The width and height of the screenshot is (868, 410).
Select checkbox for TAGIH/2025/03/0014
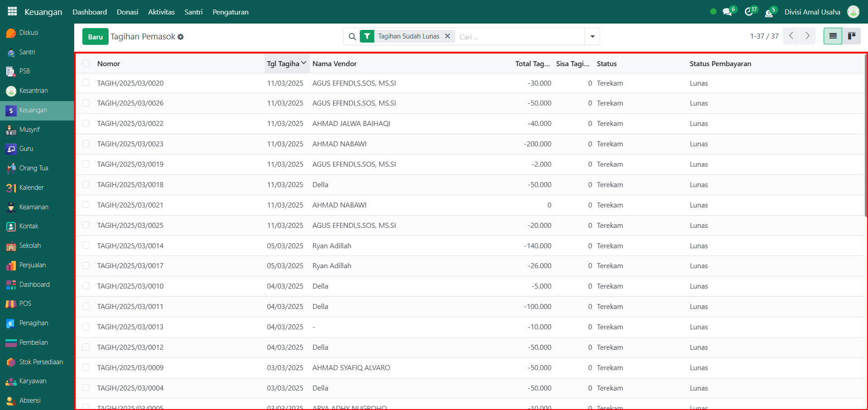click(86, 246)
